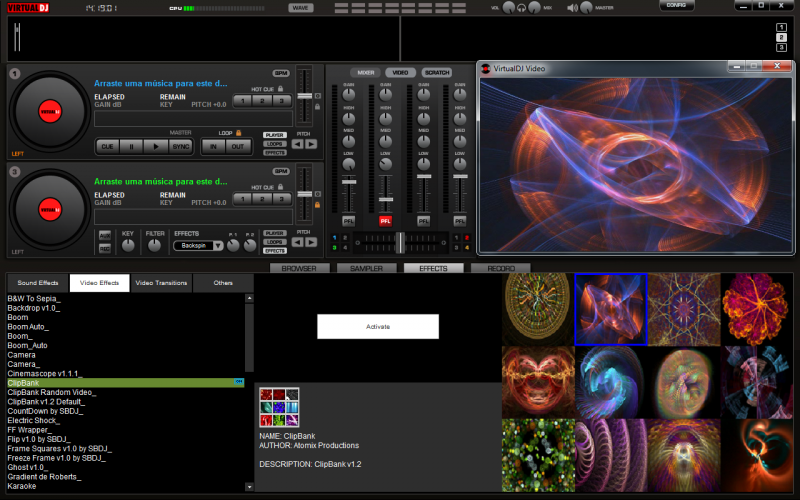Assign deck 2 to right crossfader side

[x=466, y=238]
